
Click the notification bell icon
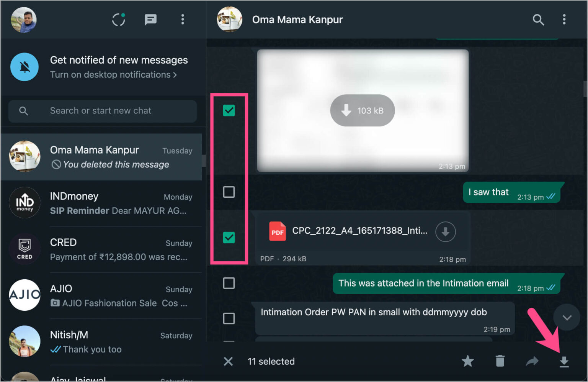[24, 67]
